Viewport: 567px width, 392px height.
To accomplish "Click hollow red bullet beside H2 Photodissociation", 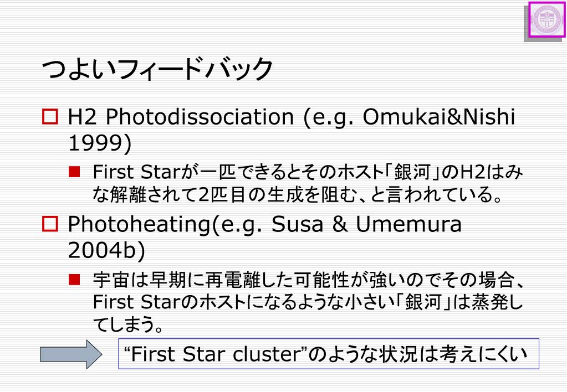I will [x=50, y=117].
